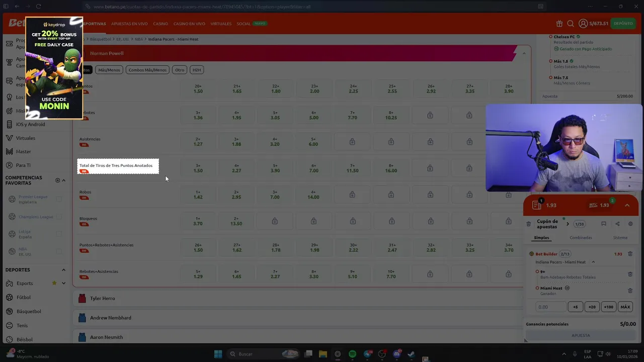644x362 pixels.
Task: Add +20 to the stake
Action: point(592,307)
